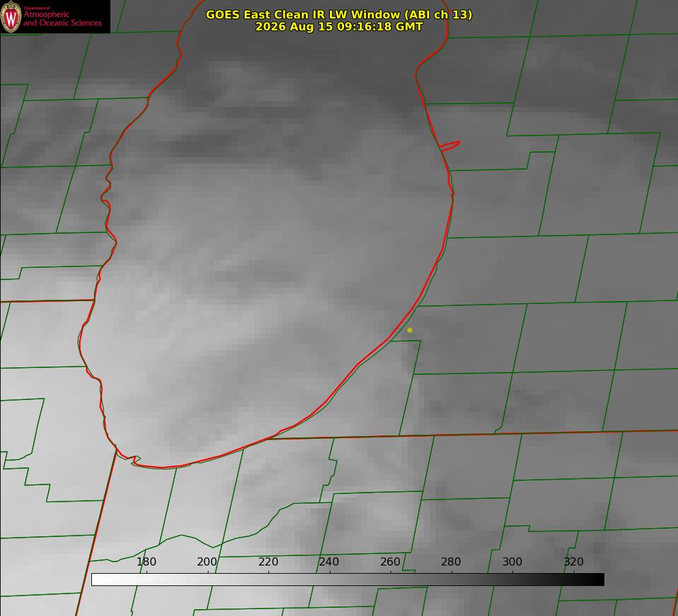Click the UW crest logo
The height and width of the screenshot is (616, 678).
click(x=11, y=16)
